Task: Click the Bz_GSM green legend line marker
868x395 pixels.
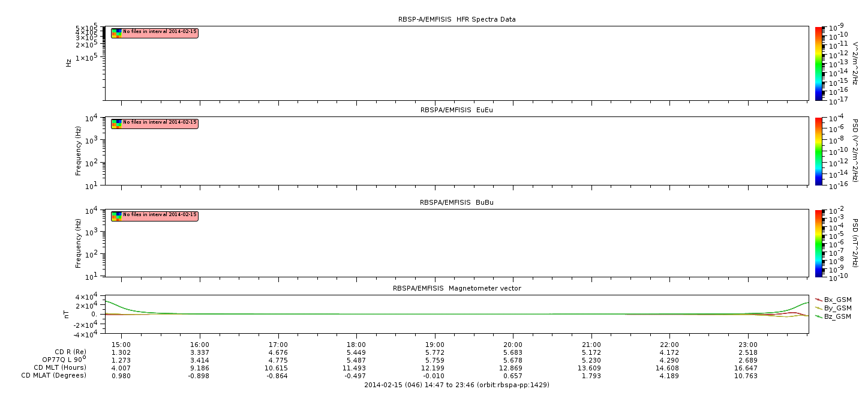Action: tap(818, 316)
